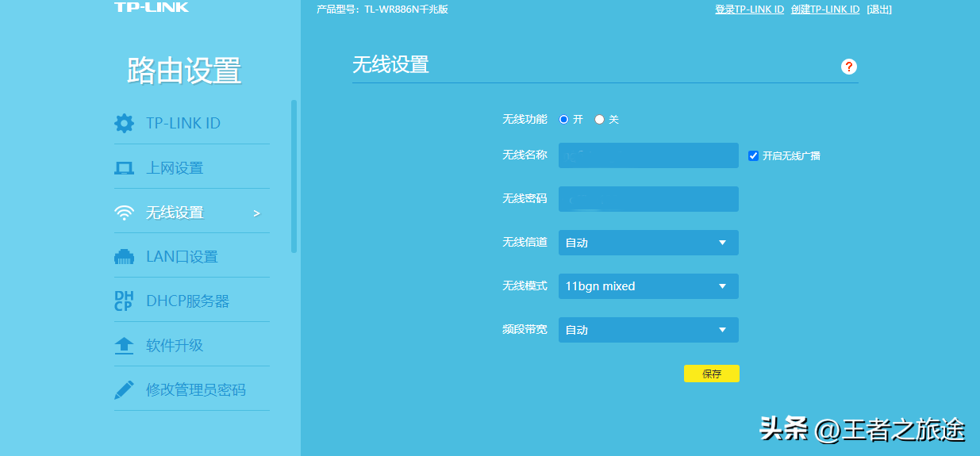Click the 路由设置 heading
Viewport: 980px width, 456px height.
[x=184, y=71]
